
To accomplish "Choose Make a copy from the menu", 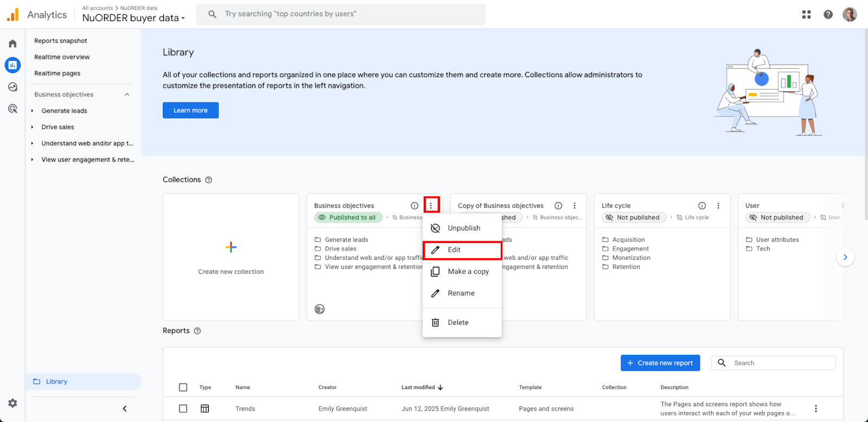I will coord(462,272).
